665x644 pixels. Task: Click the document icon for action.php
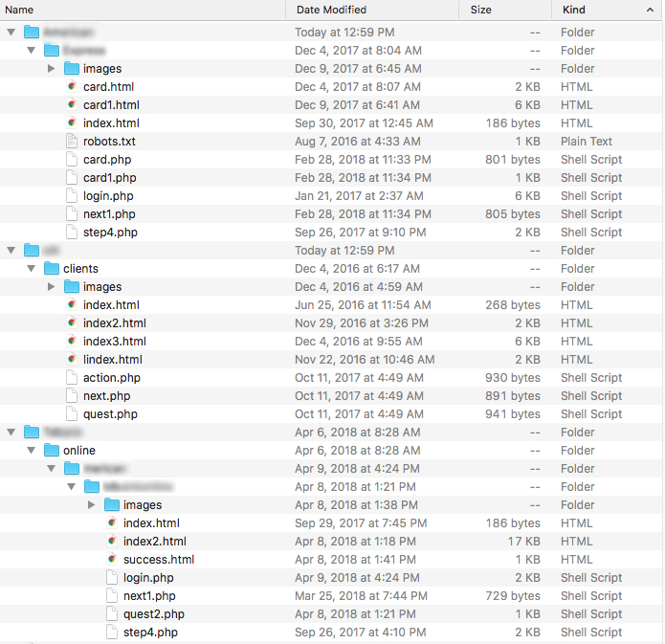[72, 378]
